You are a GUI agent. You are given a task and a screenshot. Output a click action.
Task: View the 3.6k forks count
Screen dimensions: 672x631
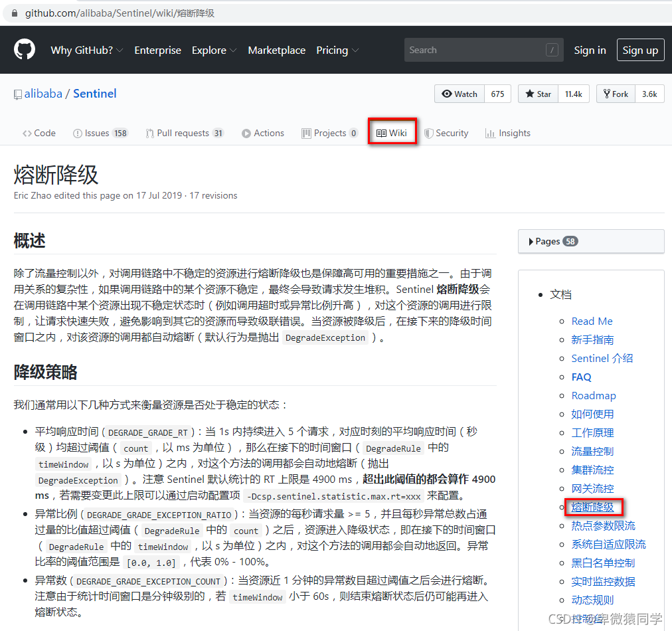[649, 94]
